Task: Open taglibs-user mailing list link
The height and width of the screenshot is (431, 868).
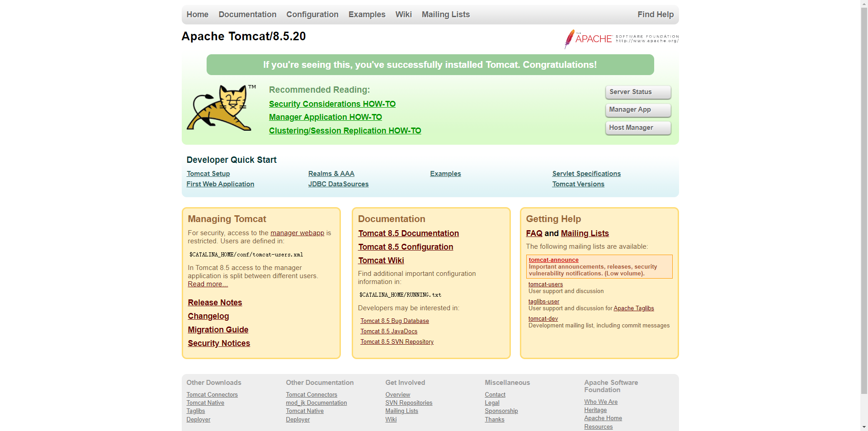Action: coord(544,302)
